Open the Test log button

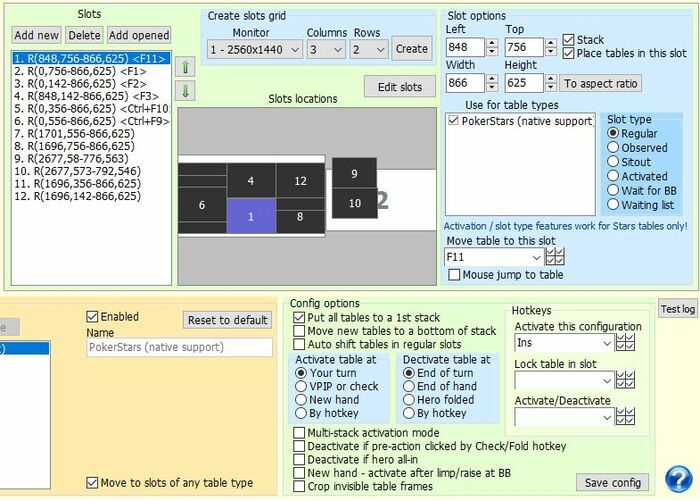tap(678, 309)
